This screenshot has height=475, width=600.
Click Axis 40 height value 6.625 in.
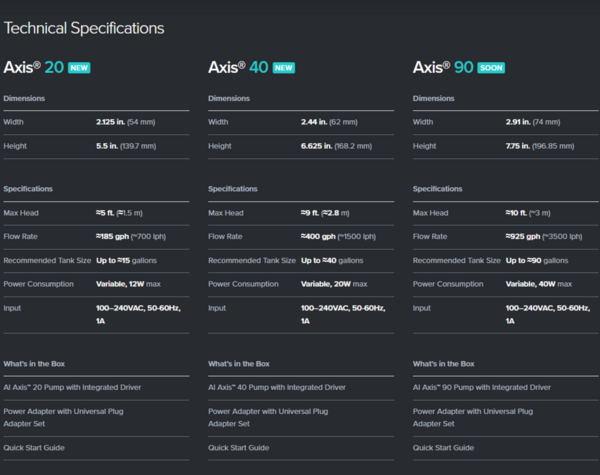pyautogui.click(x=336, y=146)
